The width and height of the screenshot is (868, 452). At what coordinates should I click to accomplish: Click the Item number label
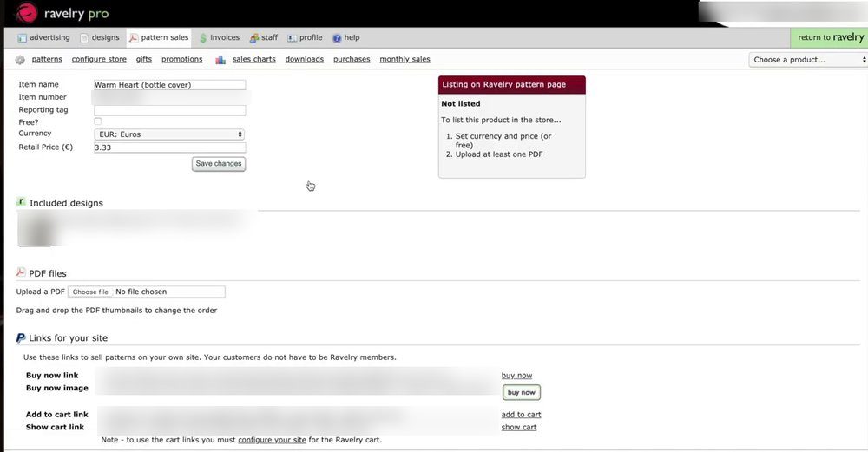point(43,97)
